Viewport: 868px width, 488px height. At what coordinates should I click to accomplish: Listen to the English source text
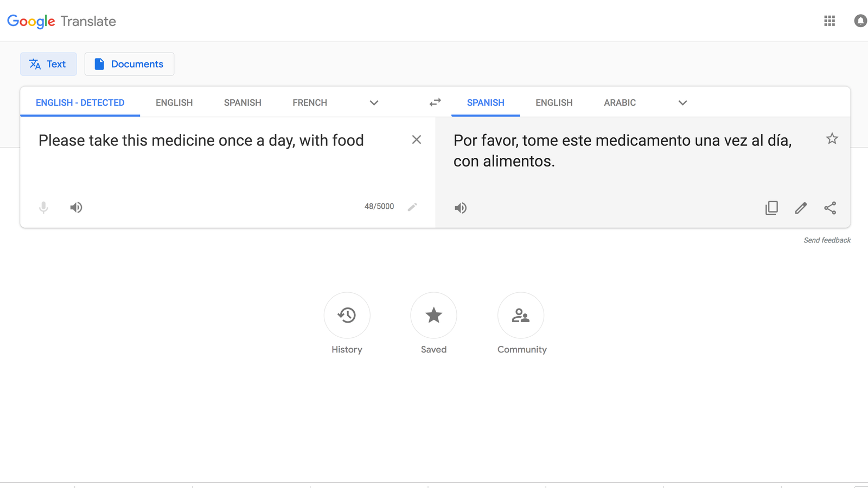click(76, 208)
